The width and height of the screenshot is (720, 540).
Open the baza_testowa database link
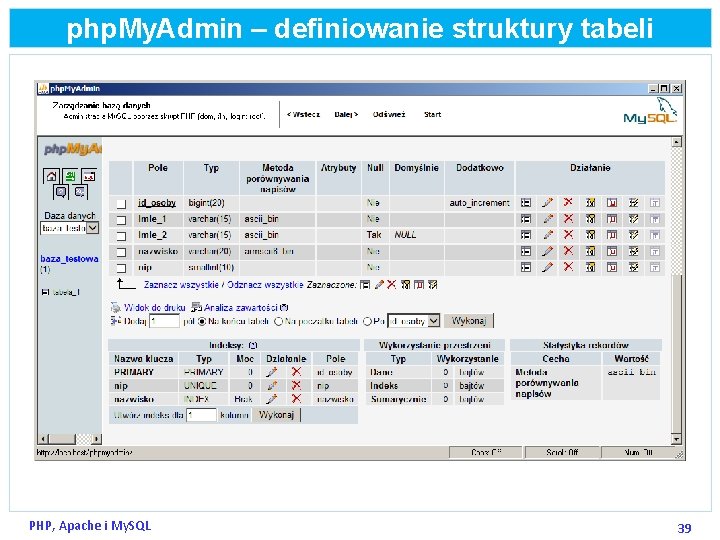pyautogui.click(x=69, y=259)
